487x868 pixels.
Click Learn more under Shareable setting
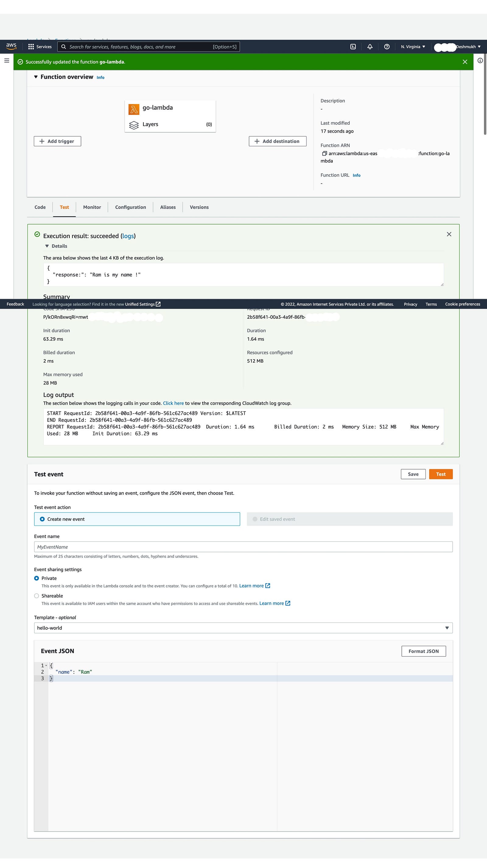tap(272, 603)
